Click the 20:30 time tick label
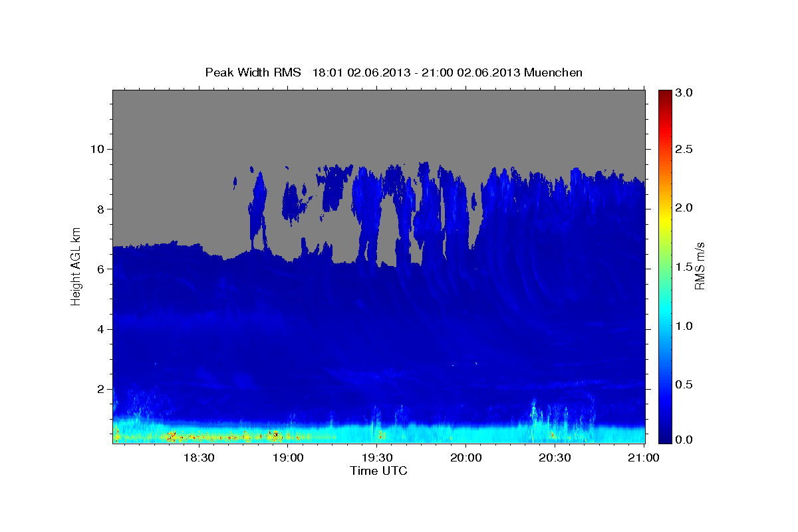 coord(554,458)
